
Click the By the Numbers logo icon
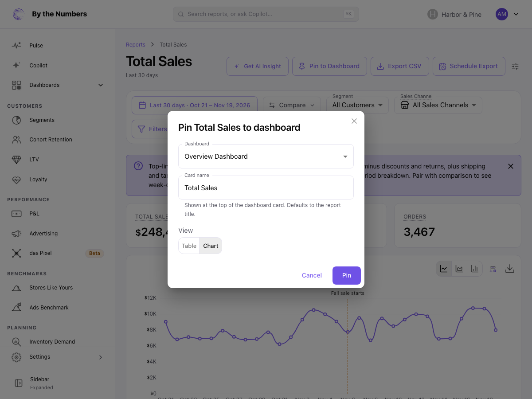[18, 14]
